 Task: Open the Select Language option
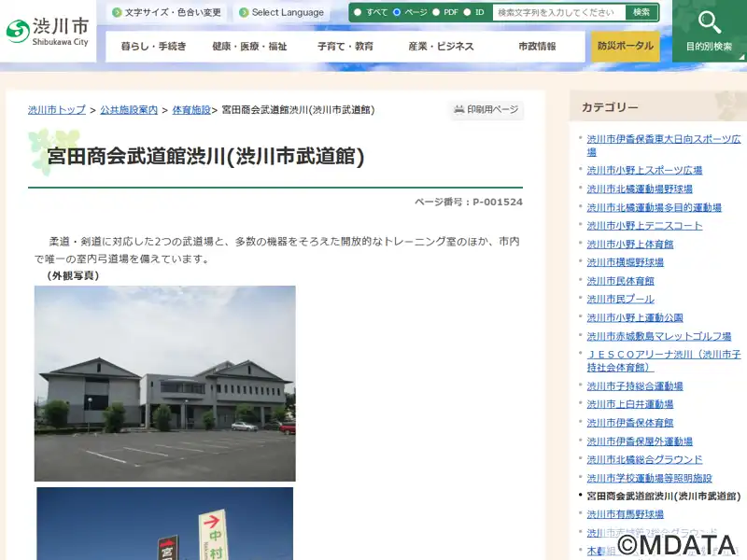tap(281, 13)
